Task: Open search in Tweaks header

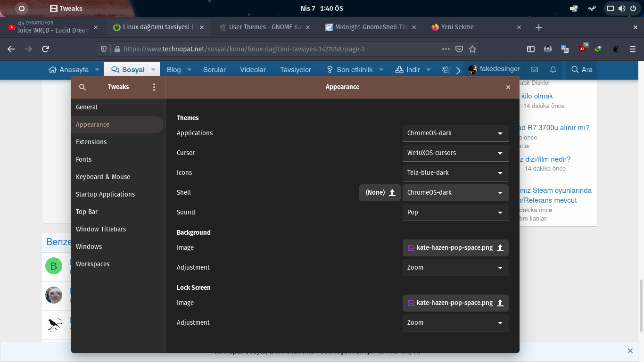Action: coord(83,87)
